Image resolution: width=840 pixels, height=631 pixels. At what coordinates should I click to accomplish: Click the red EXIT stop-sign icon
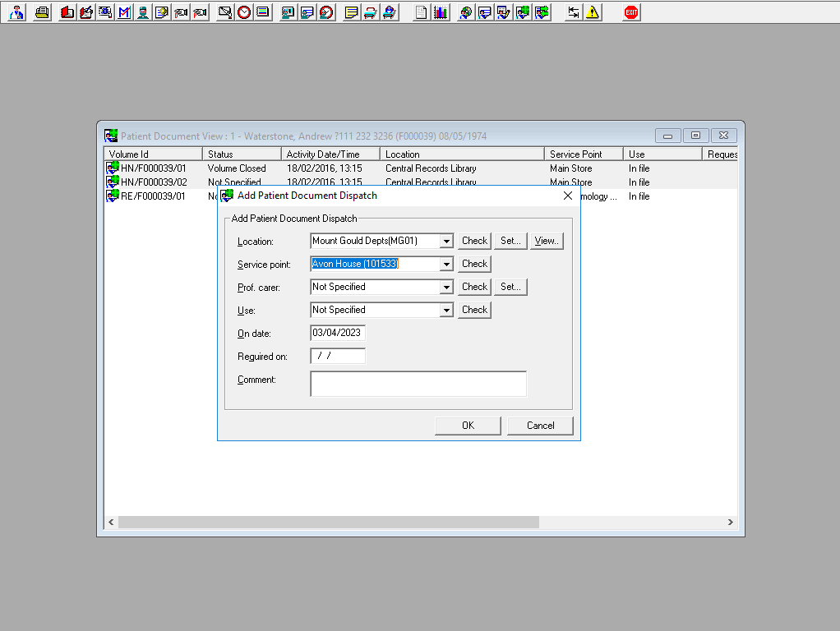631,12
